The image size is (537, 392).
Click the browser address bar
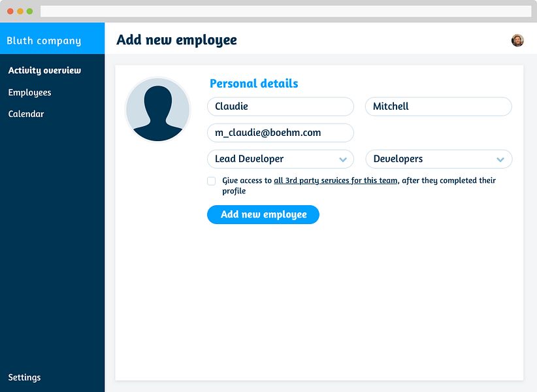pyautogui.click(x=286, y=11)
